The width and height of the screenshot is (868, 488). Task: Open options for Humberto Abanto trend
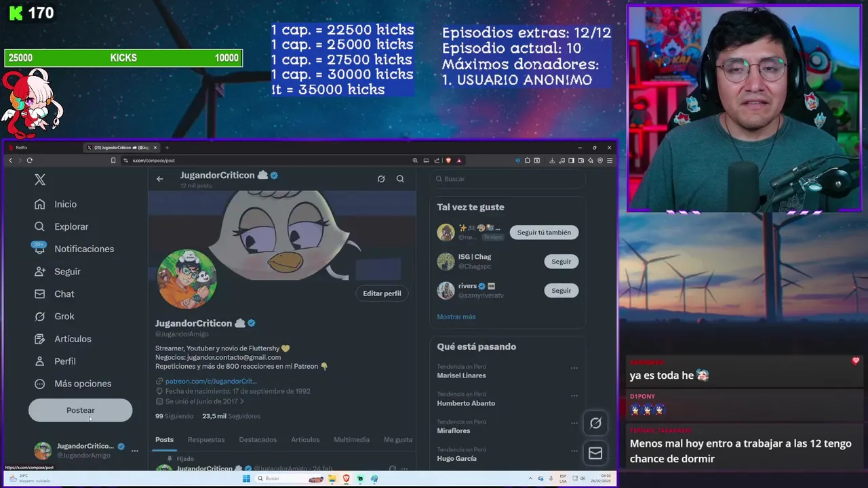574,396
